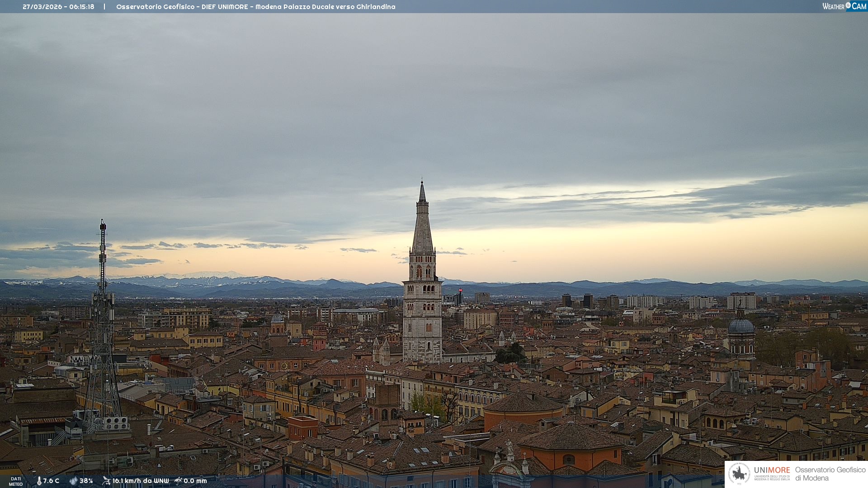This screenshot has width=868, height=488.
Task: Click the gray church dome on right
Action: [x=741, y=326]
